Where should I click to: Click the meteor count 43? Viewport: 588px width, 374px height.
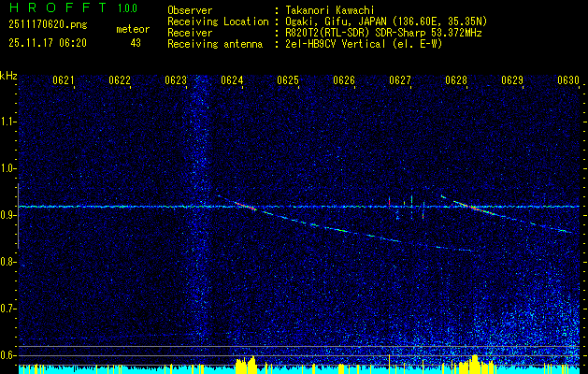[136, 43]
